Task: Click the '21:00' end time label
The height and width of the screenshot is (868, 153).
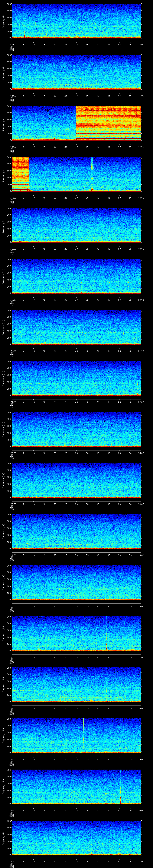Action: coord(141,351)
